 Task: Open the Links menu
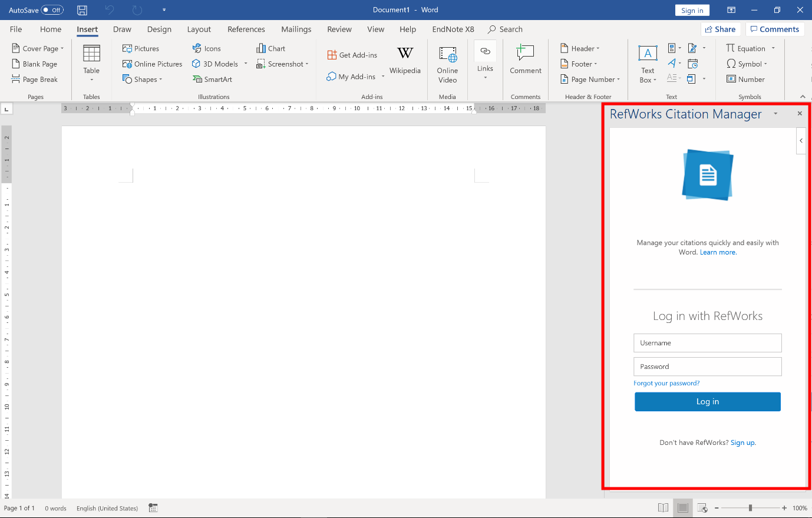485,60
